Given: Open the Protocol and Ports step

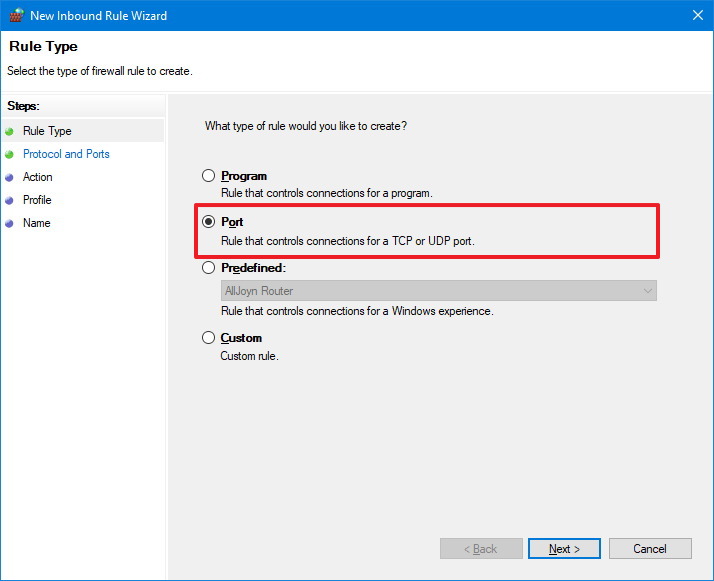Looking at the screenshot, I should point(66,154).
